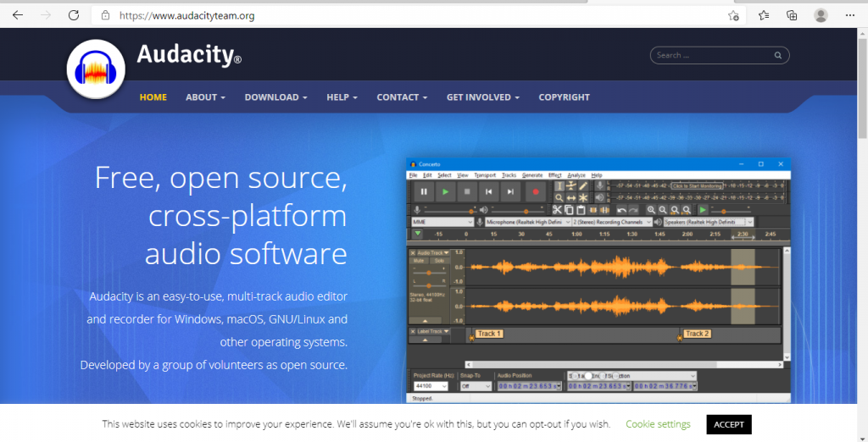
Task: Select the Time Shift tool
Action: point(570,198)
